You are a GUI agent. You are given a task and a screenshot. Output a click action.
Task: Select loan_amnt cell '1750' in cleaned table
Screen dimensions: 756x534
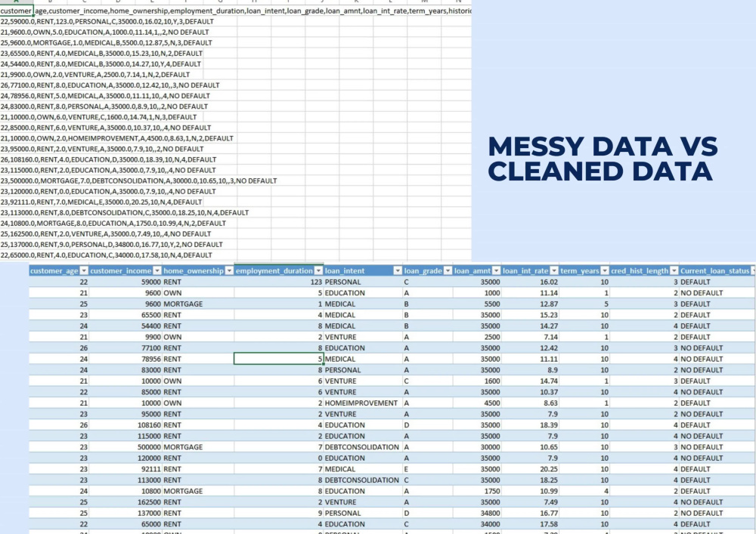477,491
